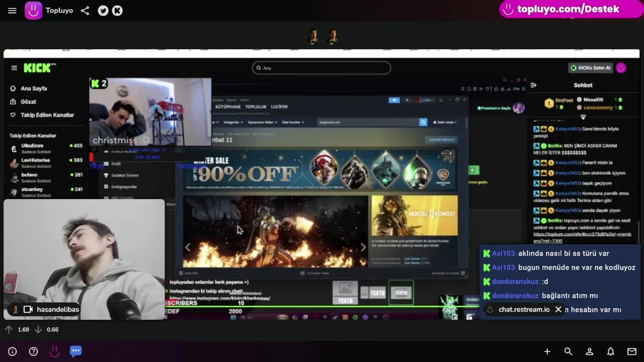This screenshot has height=362, width=644.
Task: Click the Mortal Kombat 11 cover image
Action: (x=415, y=216)
